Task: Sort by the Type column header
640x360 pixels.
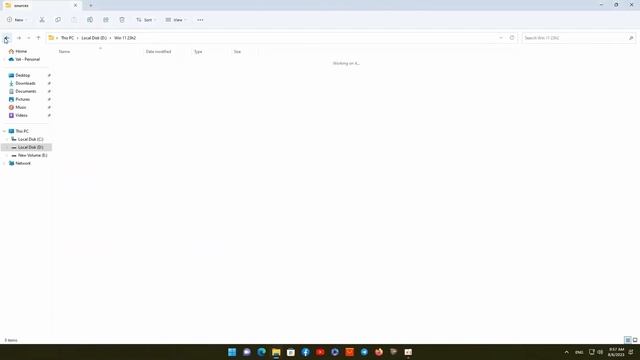Action: tap(198, 52)
